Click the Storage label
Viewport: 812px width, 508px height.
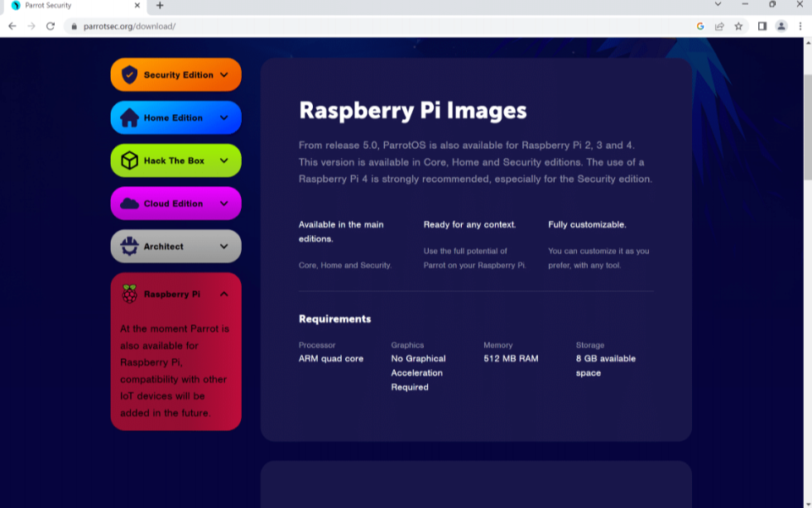tap(590, 345)
